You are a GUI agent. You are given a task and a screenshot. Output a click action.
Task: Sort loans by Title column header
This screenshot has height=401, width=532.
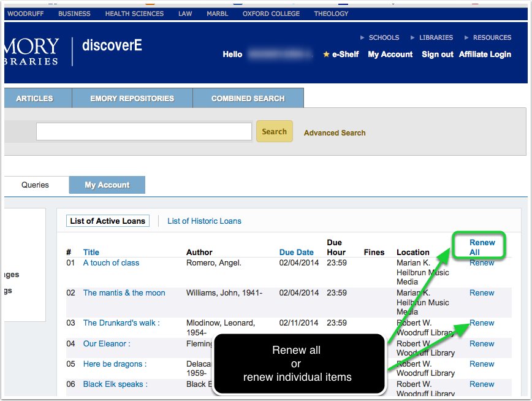91,252
